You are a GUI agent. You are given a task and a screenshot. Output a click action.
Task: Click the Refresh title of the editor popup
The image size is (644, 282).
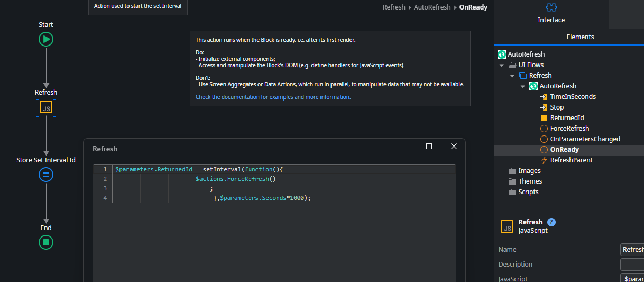[x=105, y=149]
